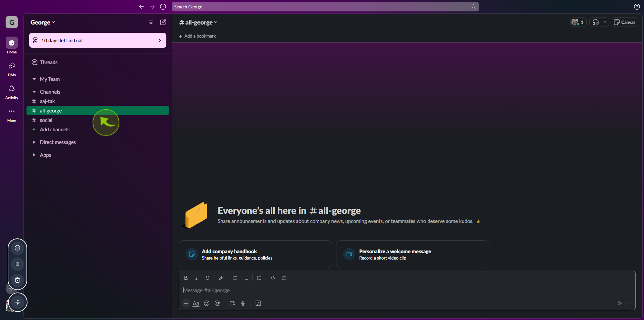Click the send message arrow
The width and height of the screenshot is (644, 320).
click(620, 304)
